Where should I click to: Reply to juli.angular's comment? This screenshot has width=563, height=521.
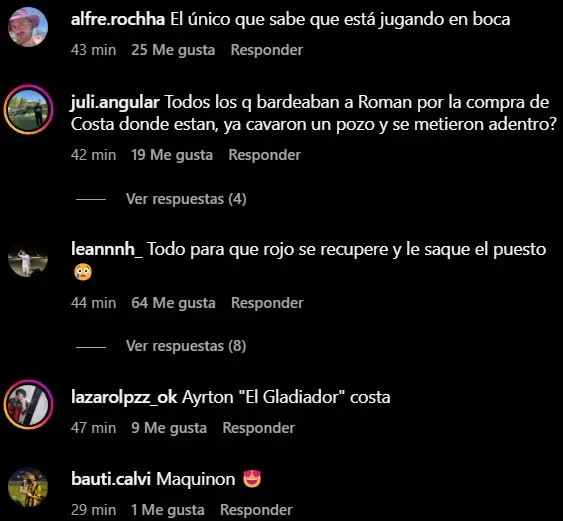(x=265, y=155)
